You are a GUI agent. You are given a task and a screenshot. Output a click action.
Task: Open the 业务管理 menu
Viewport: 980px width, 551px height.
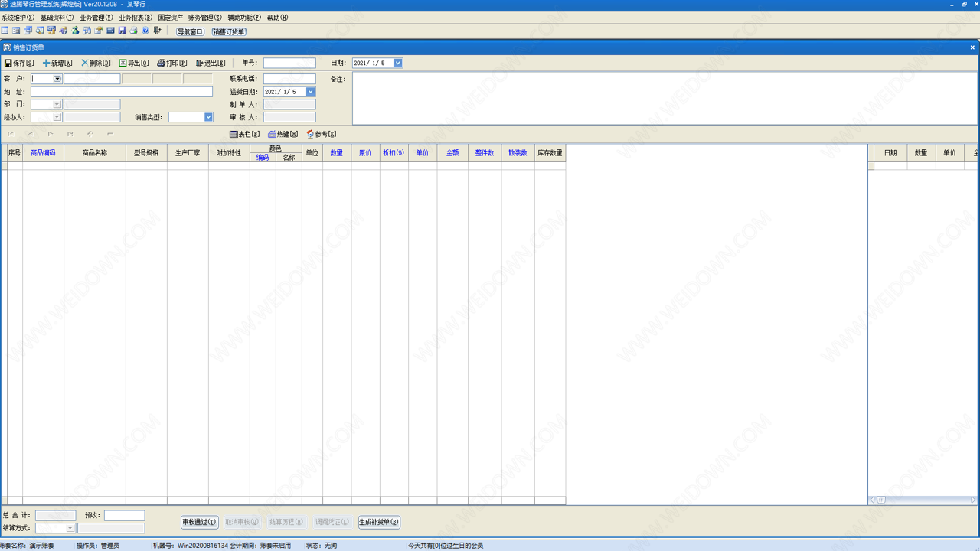(96, 18)
